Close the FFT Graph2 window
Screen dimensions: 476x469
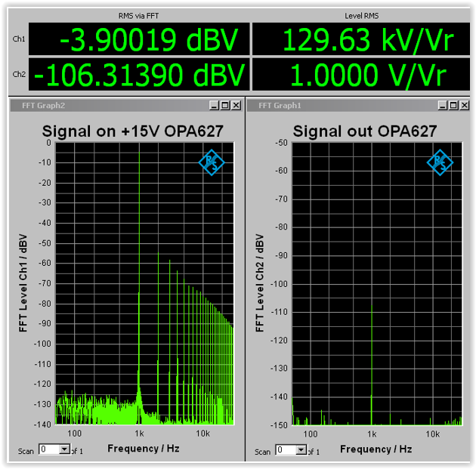pos(236,105)
